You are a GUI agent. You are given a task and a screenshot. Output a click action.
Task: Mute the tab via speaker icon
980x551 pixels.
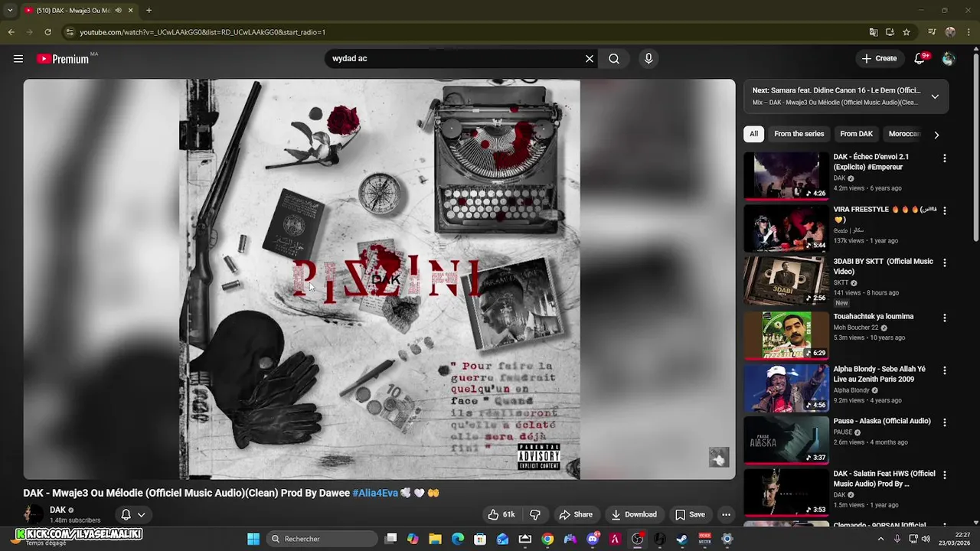(119, 11)
